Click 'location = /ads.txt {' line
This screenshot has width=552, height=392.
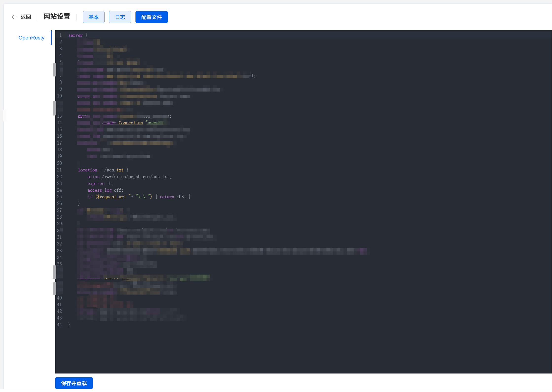coord(103,170)
